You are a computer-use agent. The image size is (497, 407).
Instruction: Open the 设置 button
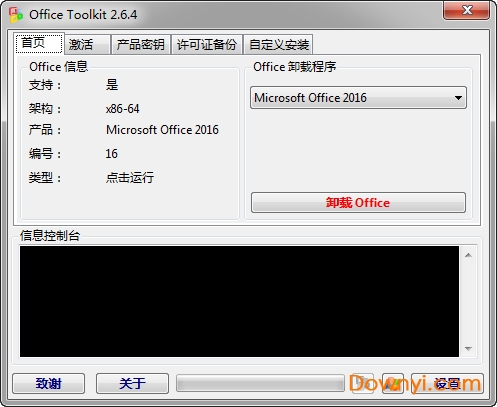(448, 383)
